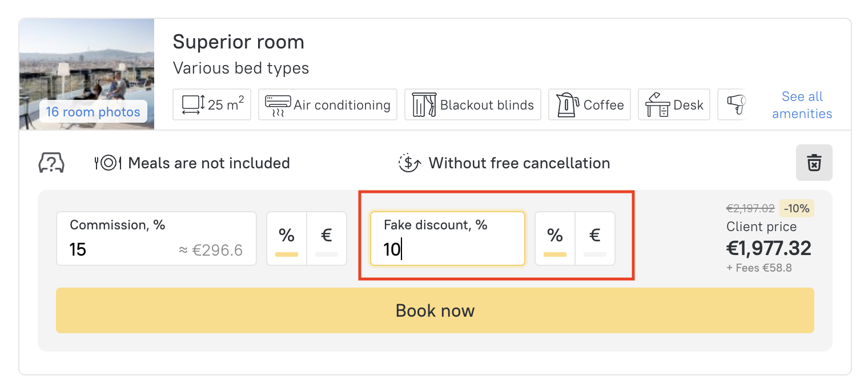This screenshot has width=868, height=388.
Task: Open the See all amenities link
Action: coord(802,105)
